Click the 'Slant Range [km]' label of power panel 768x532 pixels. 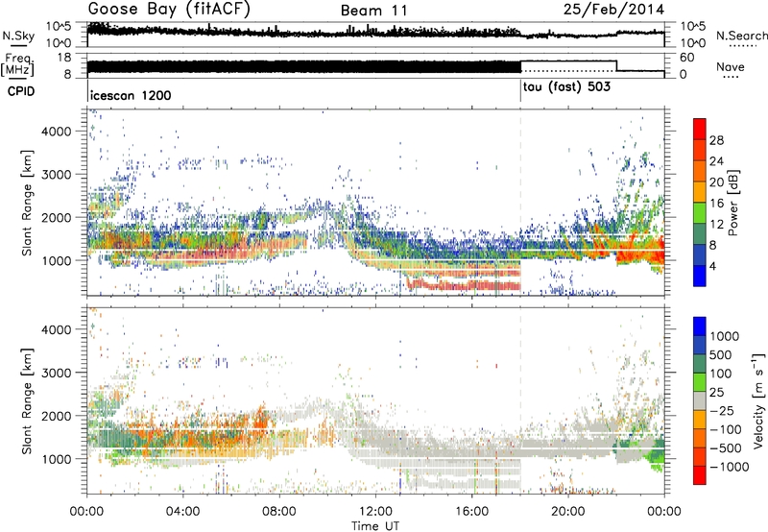click(27, 203)
